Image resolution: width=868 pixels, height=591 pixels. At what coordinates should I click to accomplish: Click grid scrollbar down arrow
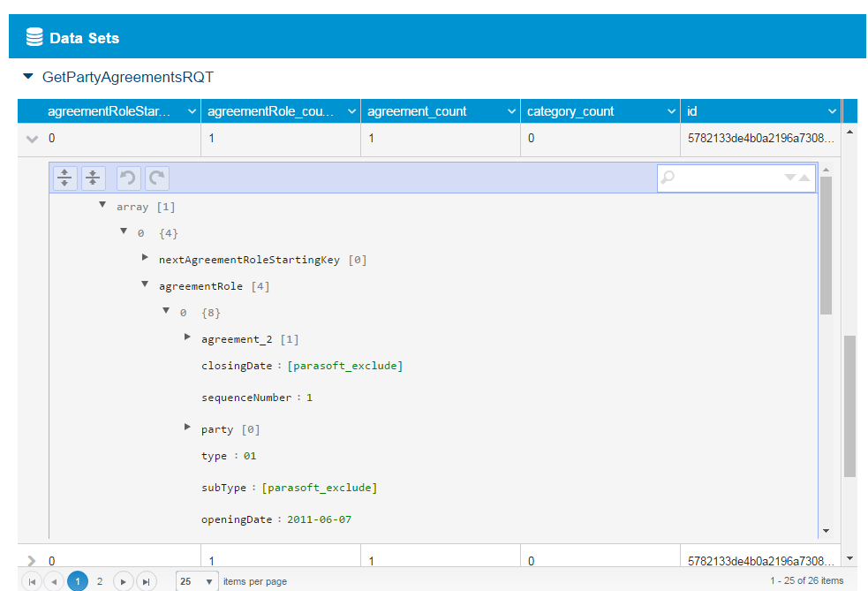(849, 559)
